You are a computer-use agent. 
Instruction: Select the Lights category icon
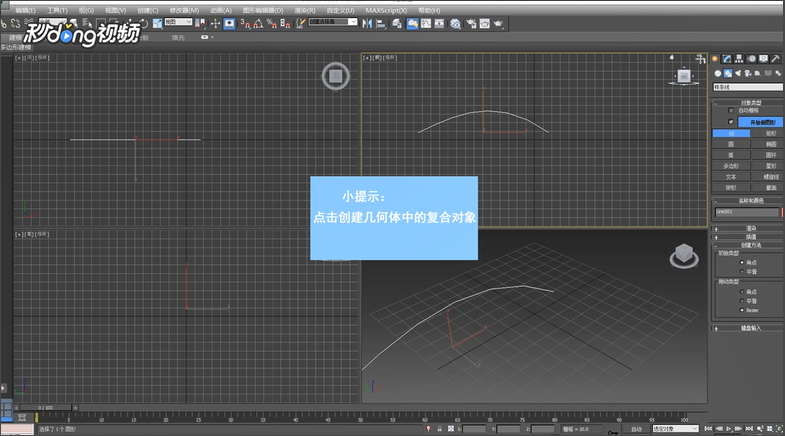(x=738, y=73)
